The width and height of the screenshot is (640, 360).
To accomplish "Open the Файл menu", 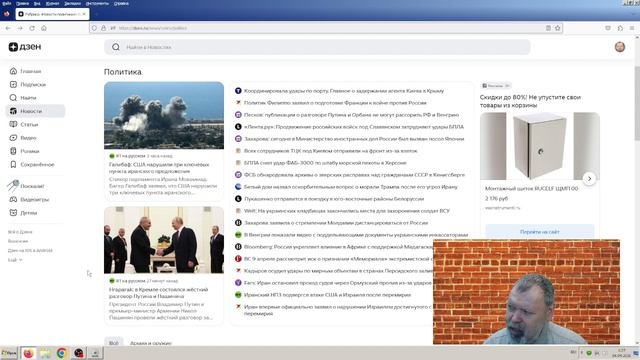I will click(7, 3).
